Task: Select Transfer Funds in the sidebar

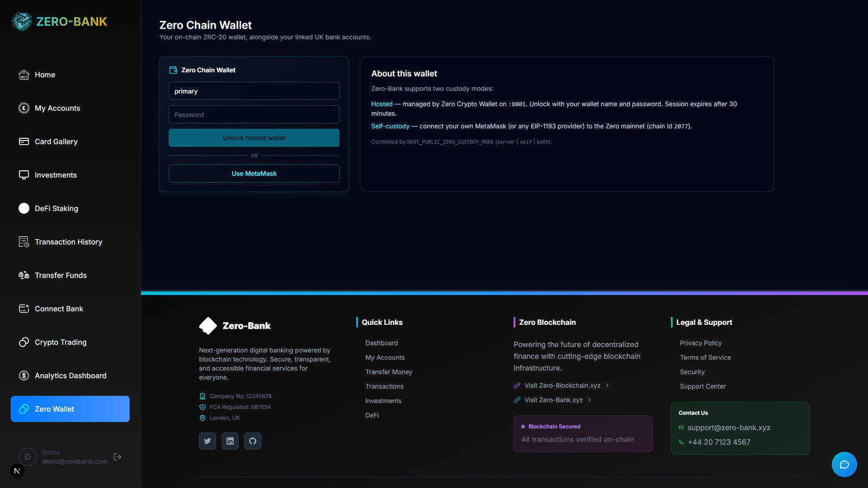Action: 70,275
